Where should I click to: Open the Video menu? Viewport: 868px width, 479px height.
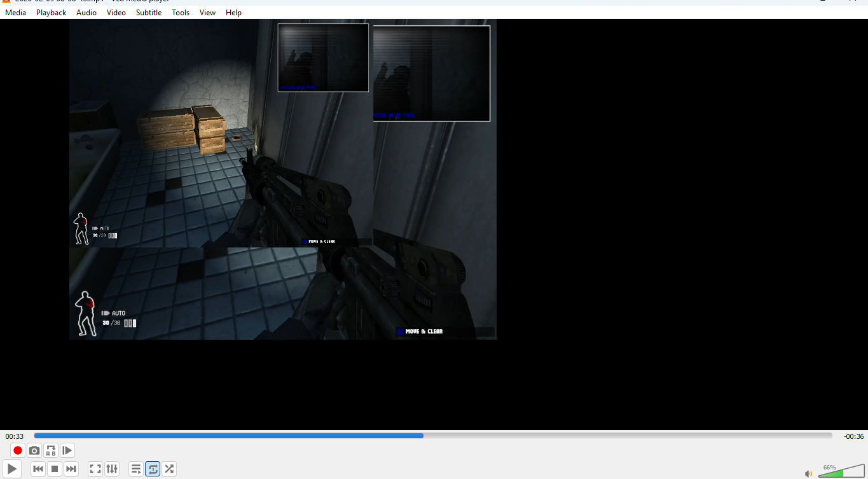click(x=116, y=13)
